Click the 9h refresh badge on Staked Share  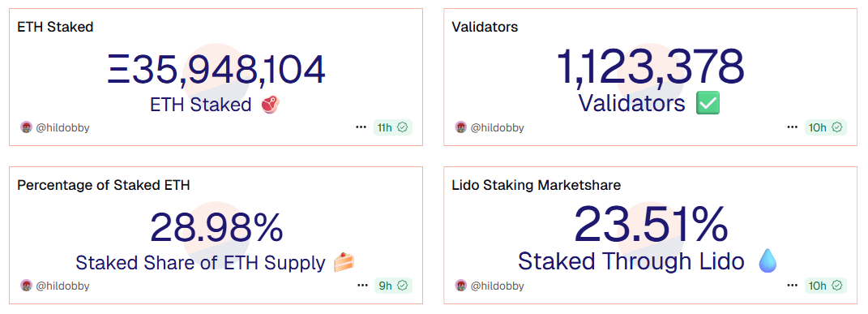394,286
